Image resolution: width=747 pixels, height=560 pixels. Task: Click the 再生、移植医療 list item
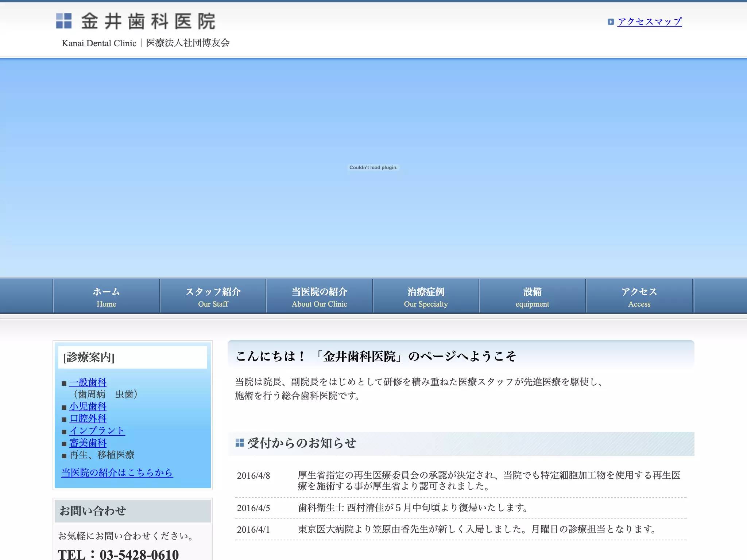(102, 455)
